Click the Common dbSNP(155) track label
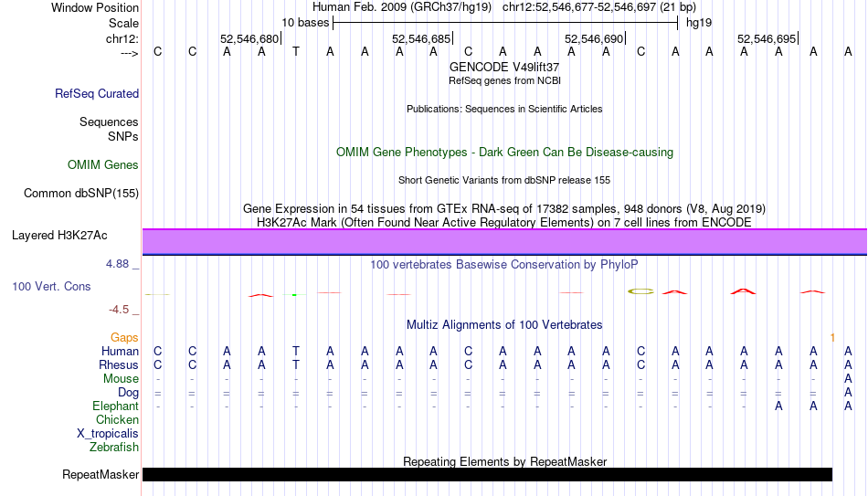 click(x=80, y=194)
